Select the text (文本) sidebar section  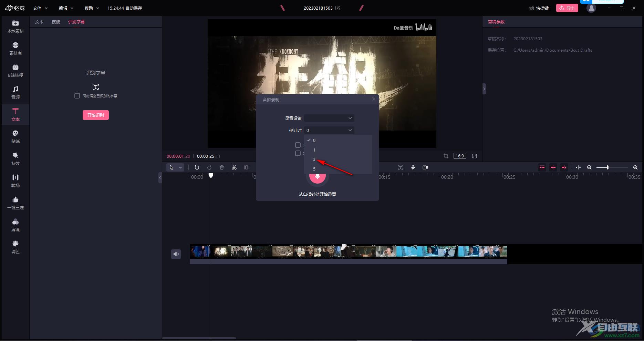point(15,115)
